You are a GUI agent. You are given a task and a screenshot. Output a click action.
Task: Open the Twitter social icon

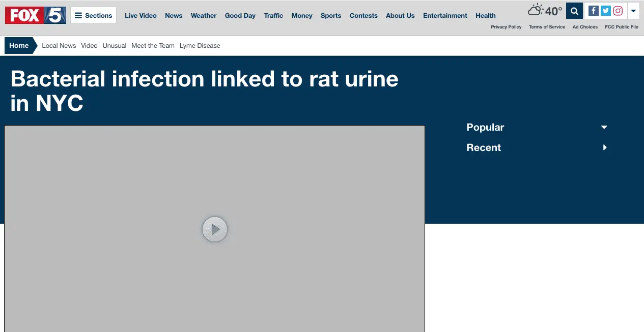[x=605, y=11]
